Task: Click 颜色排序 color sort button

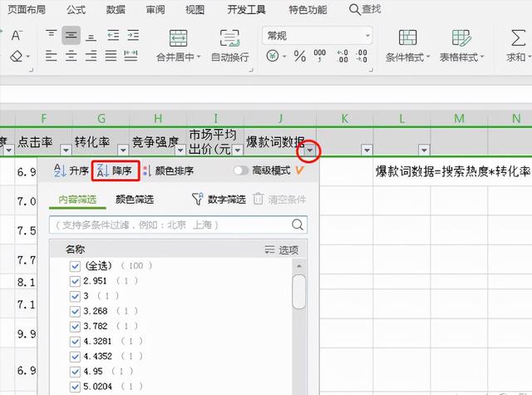Action: coord(168,170)
